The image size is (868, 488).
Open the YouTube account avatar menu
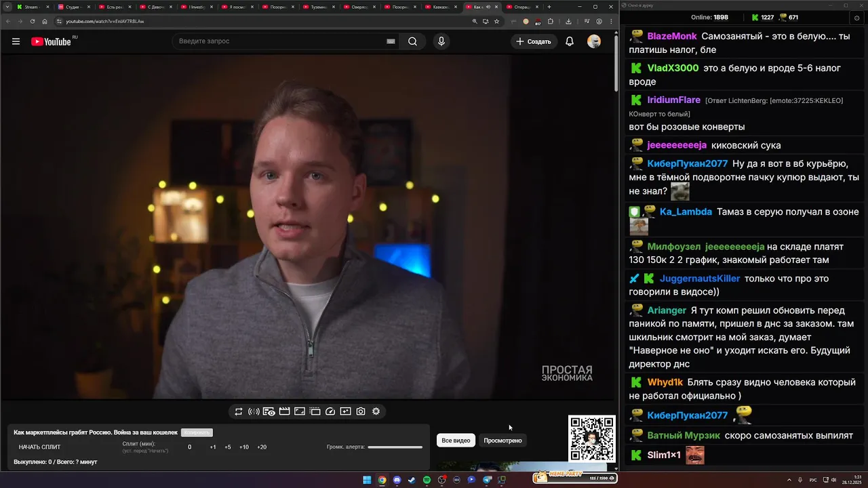pos(594,41)
